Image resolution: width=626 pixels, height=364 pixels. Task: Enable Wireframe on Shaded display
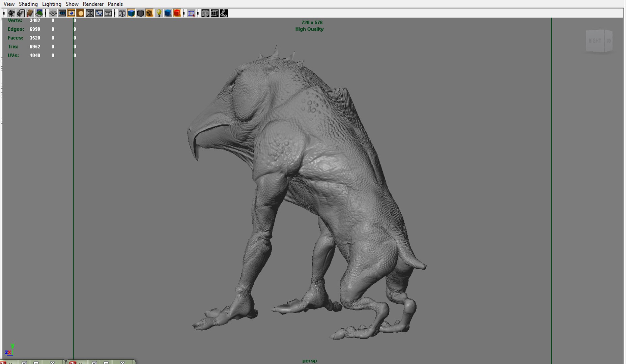pyautogui.click(x=140, y=13)
